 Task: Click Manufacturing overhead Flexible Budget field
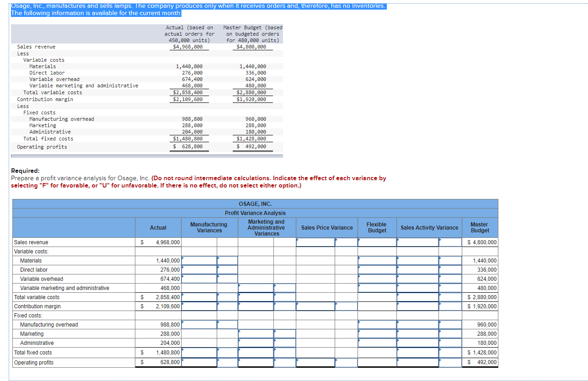coord(377,325)
